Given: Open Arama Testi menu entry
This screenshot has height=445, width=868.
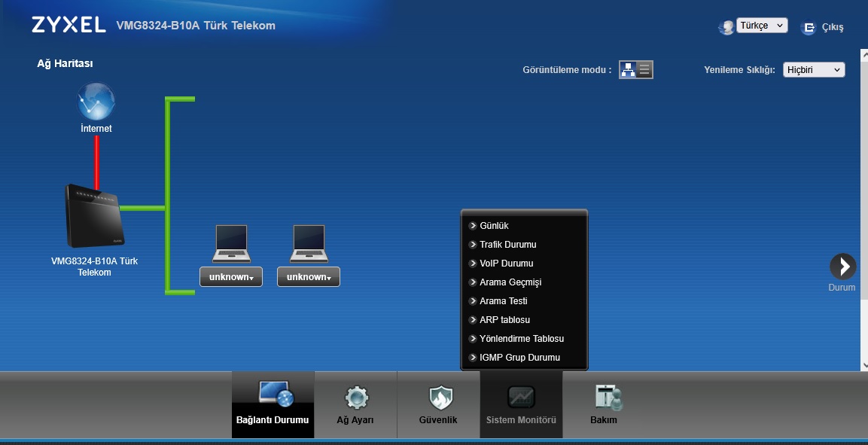Looking at the screenshot, I should click(503, 301).
